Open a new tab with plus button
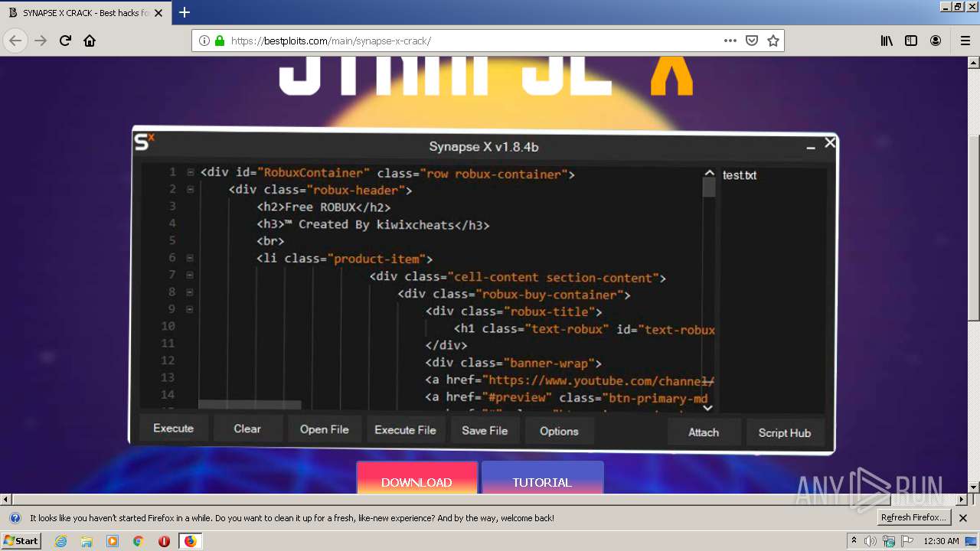The height and width of the screenshot is (551, 980). (x=185, y=12)
